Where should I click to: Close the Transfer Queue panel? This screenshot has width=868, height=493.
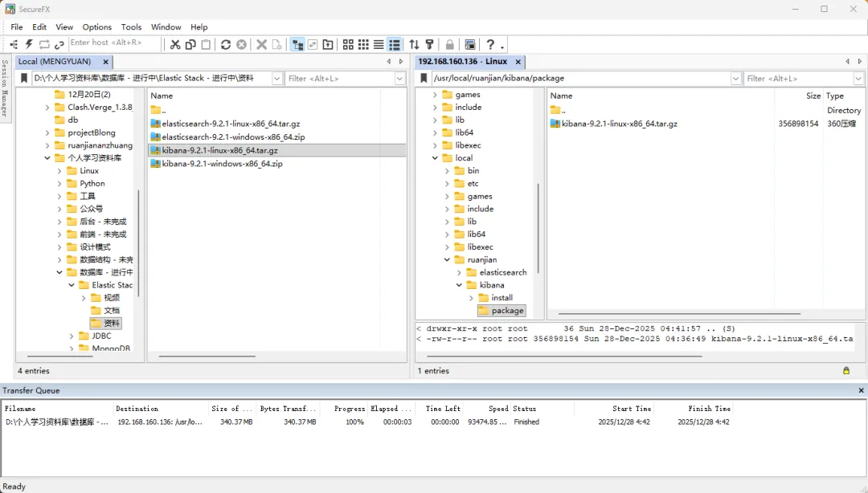click(861, 391)
